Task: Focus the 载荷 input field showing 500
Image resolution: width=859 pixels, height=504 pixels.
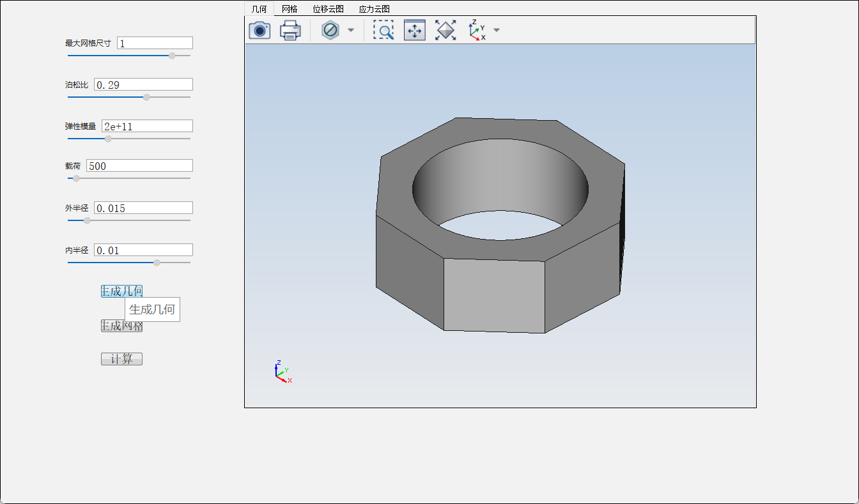Action: [x=139, y=165]
